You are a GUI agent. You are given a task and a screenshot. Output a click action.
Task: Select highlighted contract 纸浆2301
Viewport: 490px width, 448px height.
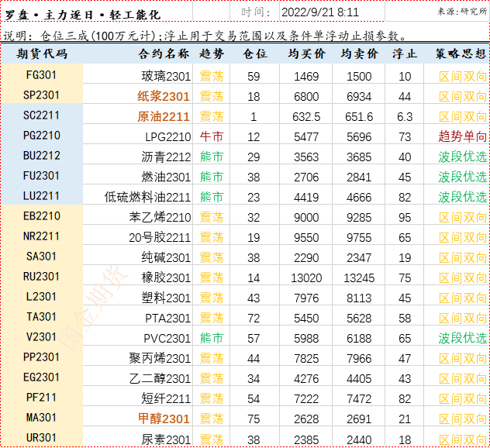[x=164, y=96]
